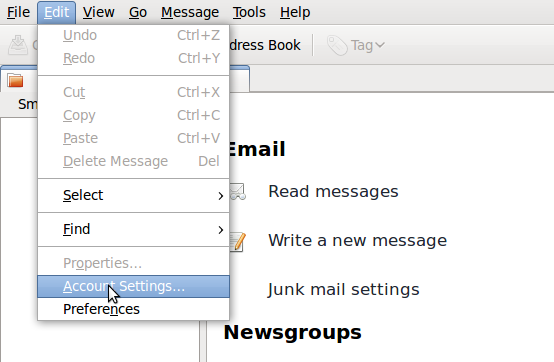This screenshot has height=362, width=554.
Task: Click the orange folder icon in tab
Action: [x=15, y=80]
